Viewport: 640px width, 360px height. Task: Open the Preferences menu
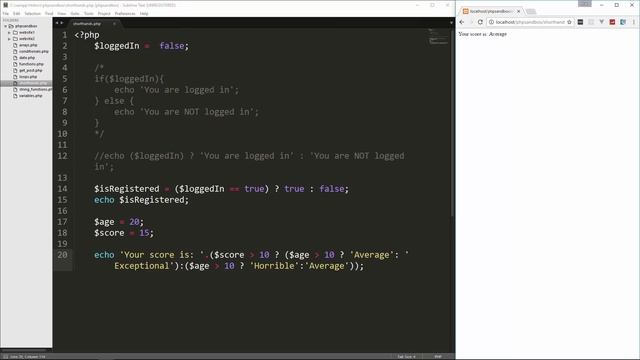pos(125,13)
